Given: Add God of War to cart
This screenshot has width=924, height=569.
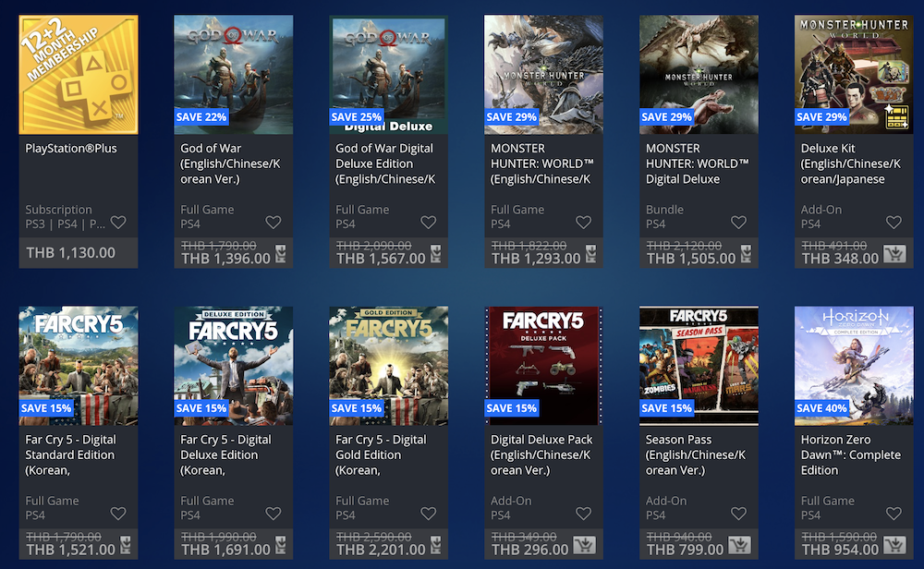Looking at the screenshot, I should pos(280,254).
